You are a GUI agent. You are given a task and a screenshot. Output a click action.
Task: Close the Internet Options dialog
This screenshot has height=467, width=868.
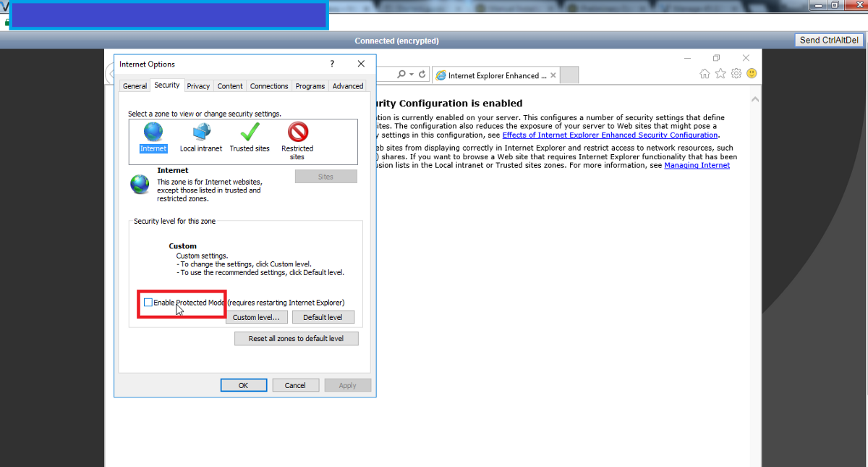coord(361,64)
